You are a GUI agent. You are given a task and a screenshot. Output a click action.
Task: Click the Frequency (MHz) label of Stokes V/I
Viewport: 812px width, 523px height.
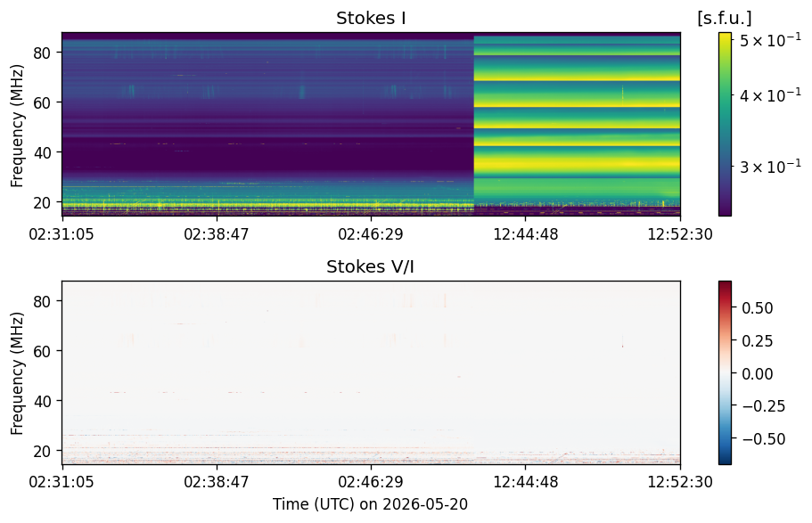pyautogui.click(x=17, y=373)
